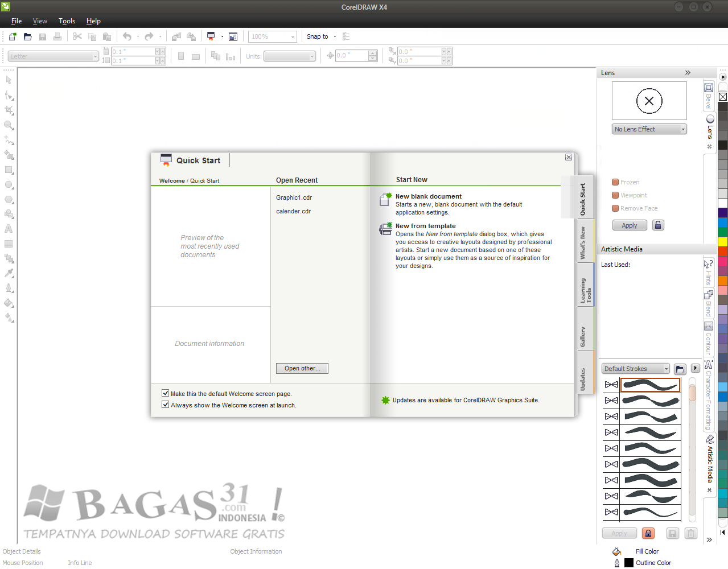Select the Pick tool in toolbox
This screenshot has height=569, width=728.
pos(9,80)
